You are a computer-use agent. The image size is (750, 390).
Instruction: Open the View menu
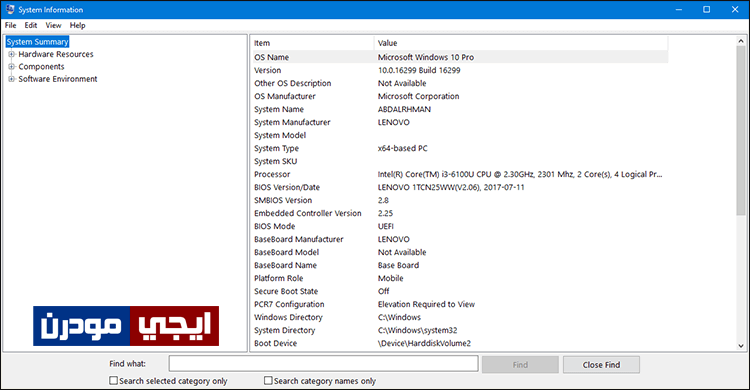(x=53, y=25)
